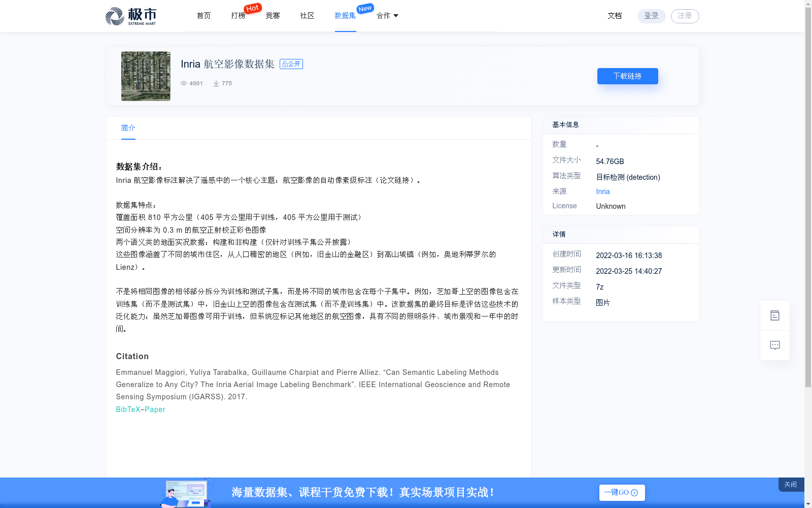Click the vertical scrollbar thumb
The image size is (812, 508).
(x=808, y=197)
